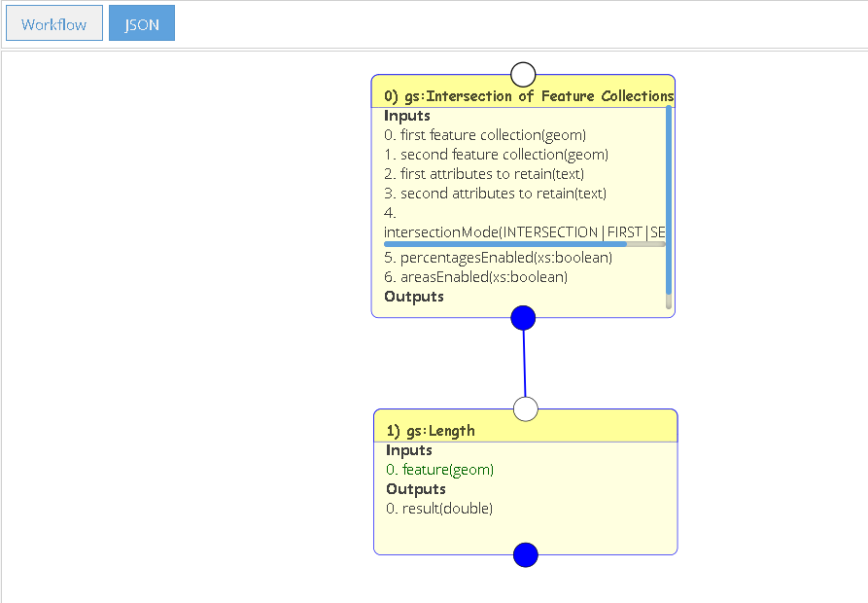
Task: Select percentagesEnabled(xs:boolean) input
Action: pos(499,258)
